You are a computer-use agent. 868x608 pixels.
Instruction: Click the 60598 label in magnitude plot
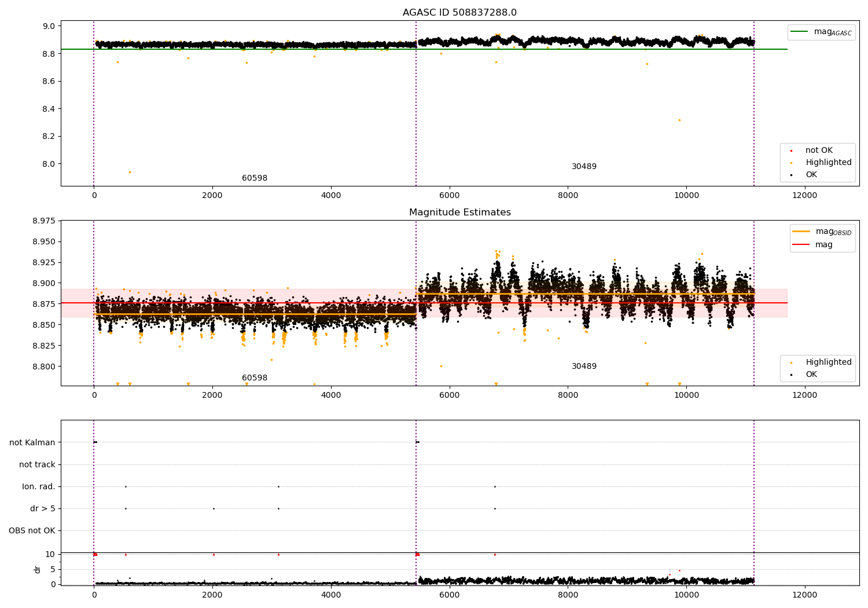(255, 378)
